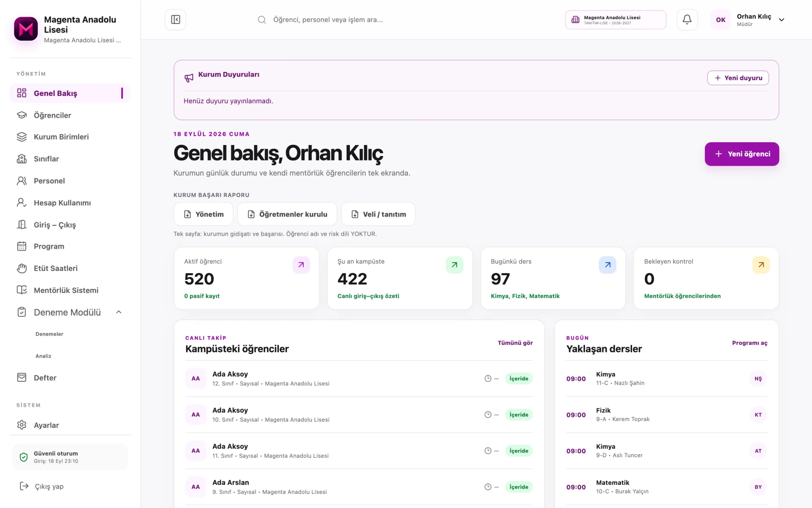812x508 pixels.
Task: Click the NŞ teacher avatar for Kimya
Action: click(x=758, y=379)
